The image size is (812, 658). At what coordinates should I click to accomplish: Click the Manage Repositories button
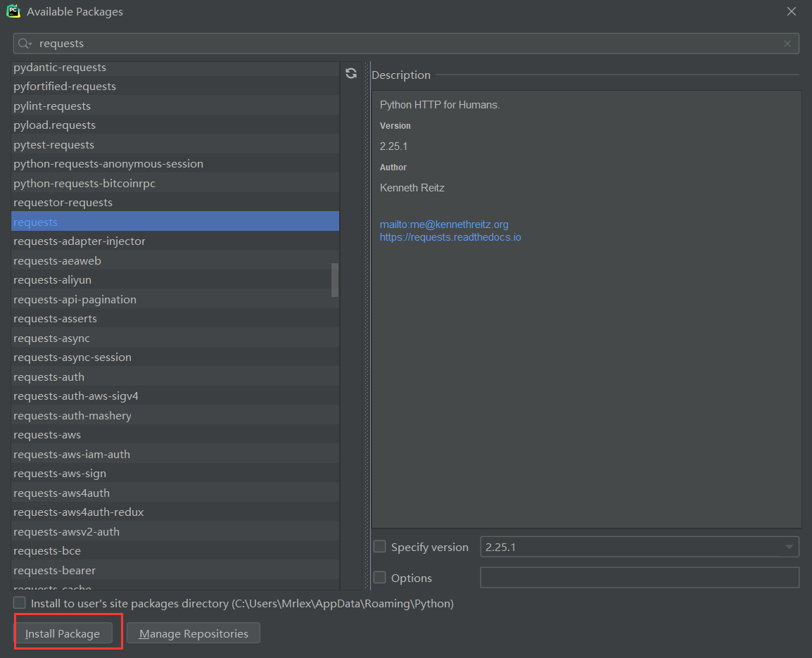click(194, 633)
